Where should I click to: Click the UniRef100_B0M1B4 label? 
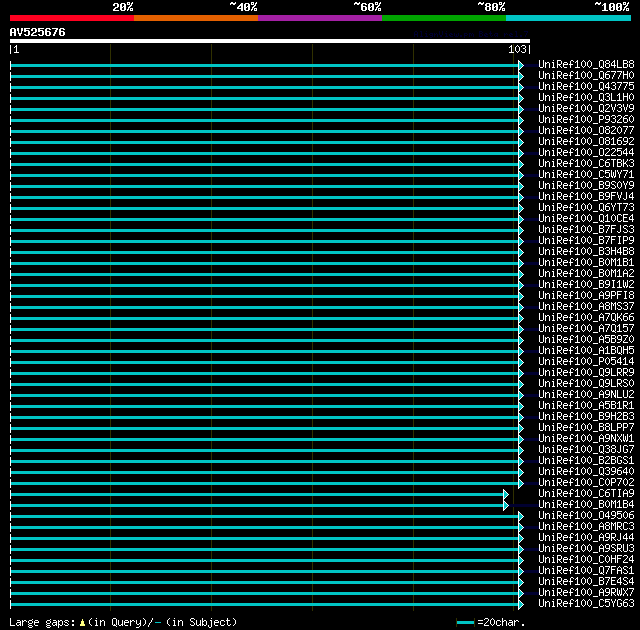pos(586,505)
